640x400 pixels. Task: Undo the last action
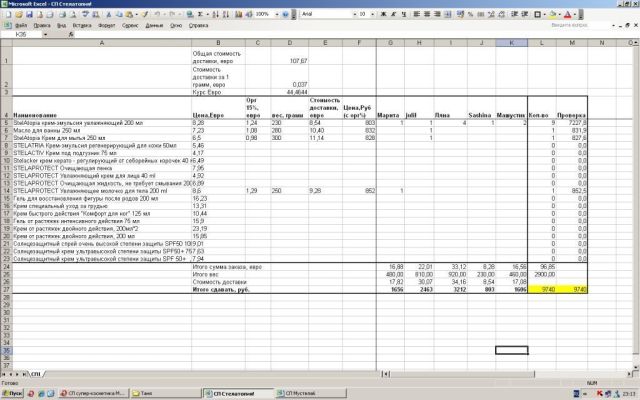(157, 14)
